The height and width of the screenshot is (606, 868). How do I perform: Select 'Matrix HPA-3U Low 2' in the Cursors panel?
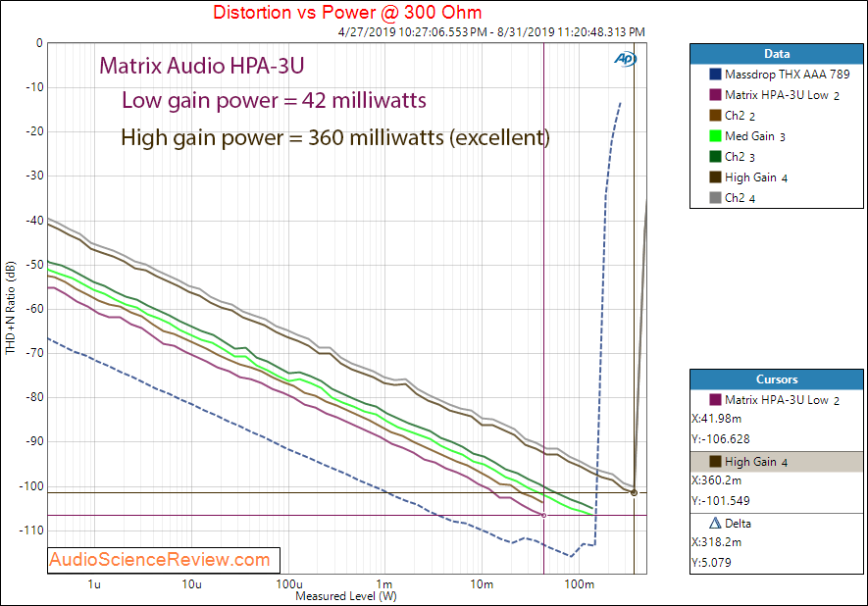click(x=782, y=400)
